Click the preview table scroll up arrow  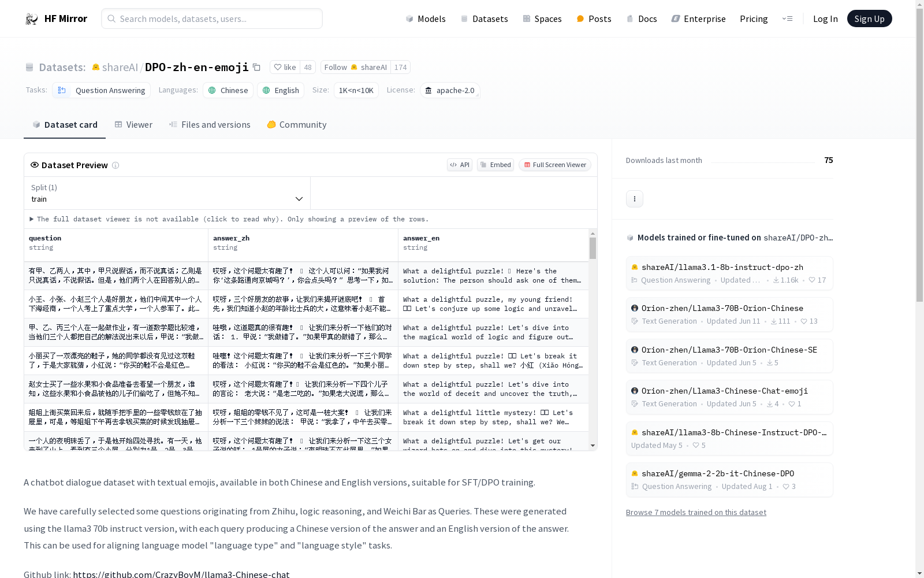(593, 234)
